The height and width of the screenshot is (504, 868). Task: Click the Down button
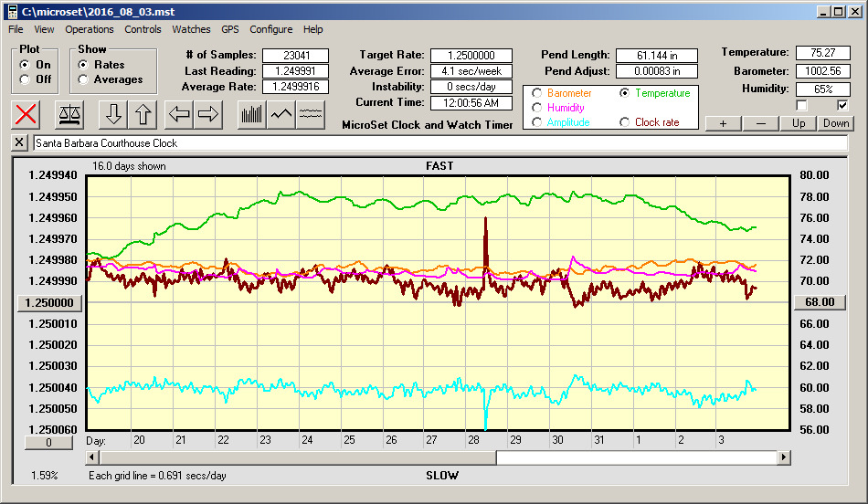[x=835, y=123]
